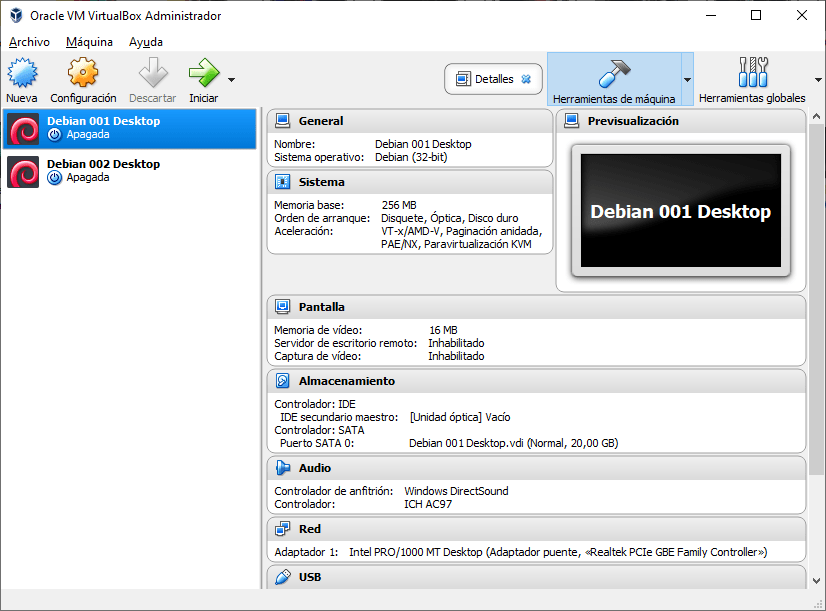
Task: Click the Nueva toolbar icon
Action: [22, 73]
